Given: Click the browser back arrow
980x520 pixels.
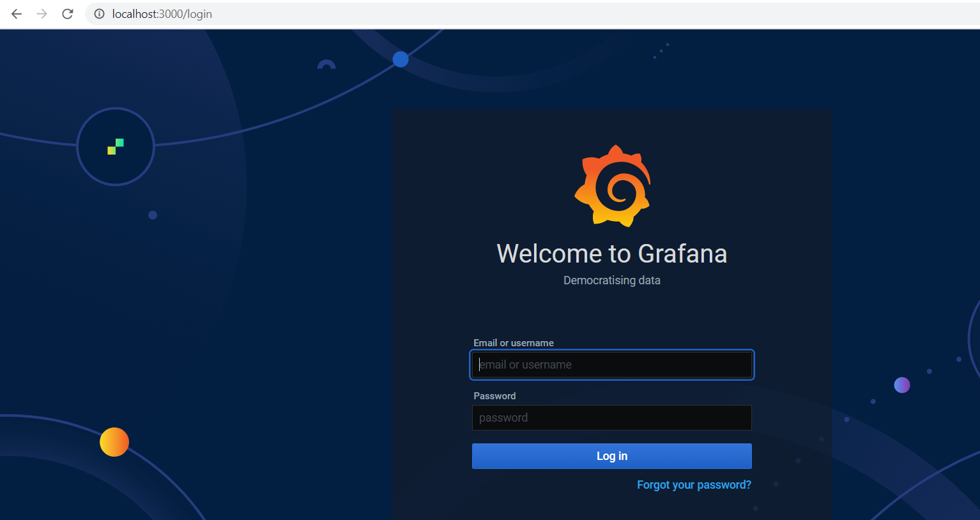Looking at the screenshot, I should point(16,13).
